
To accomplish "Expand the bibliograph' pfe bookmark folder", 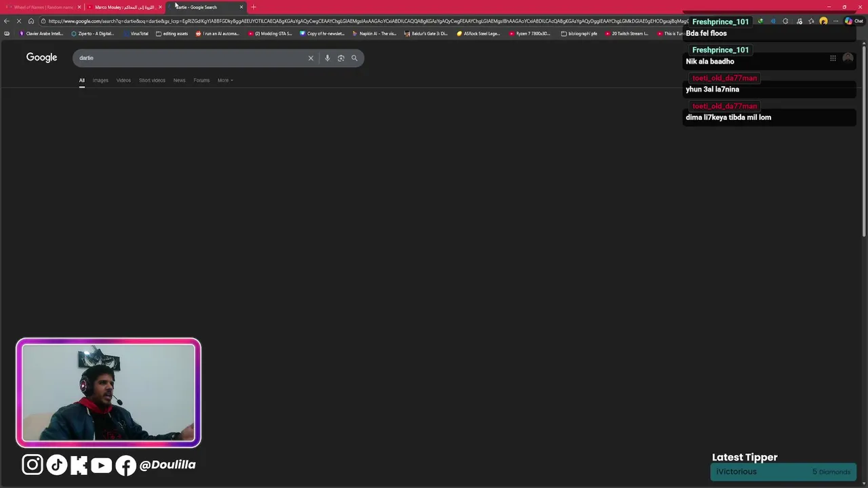I will 579,33.
